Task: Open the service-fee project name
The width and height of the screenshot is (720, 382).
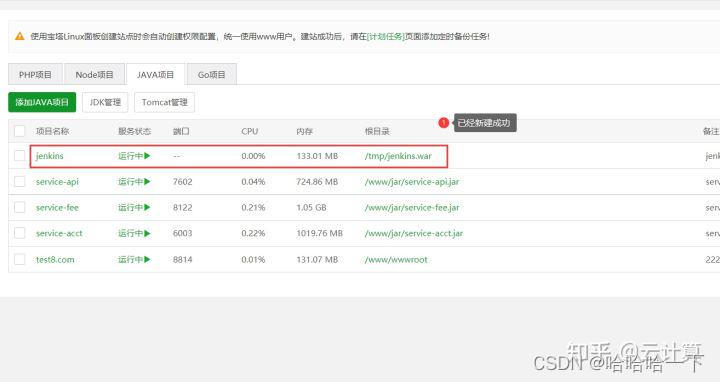Action: [x=57, y=208]
